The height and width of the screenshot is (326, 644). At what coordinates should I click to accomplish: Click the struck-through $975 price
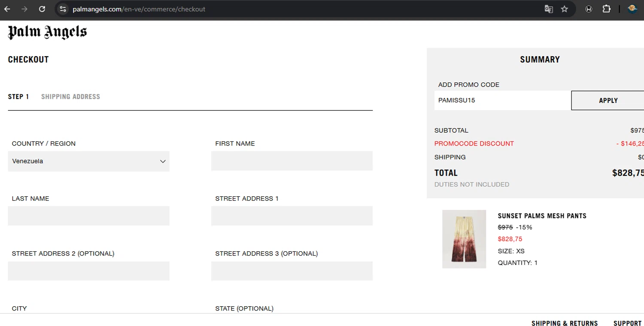coord(505,227)
